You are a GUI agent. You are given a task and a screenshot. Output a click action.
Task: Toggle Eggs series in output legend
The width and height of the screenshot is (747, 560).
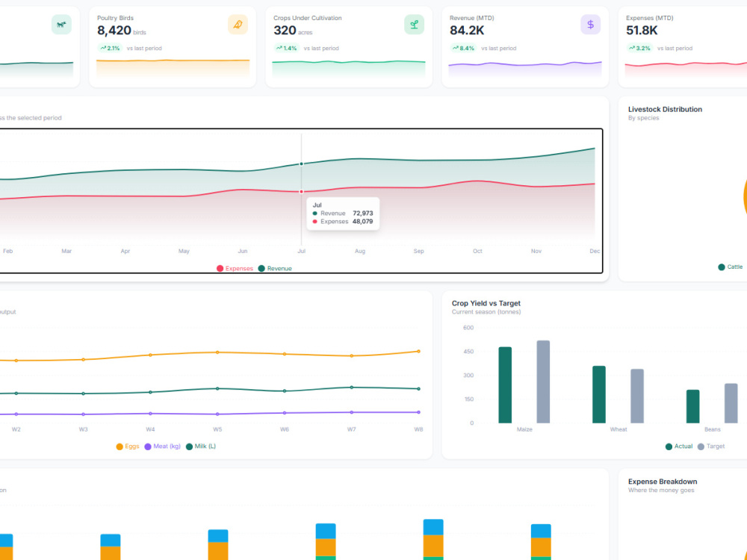point(128,447)
